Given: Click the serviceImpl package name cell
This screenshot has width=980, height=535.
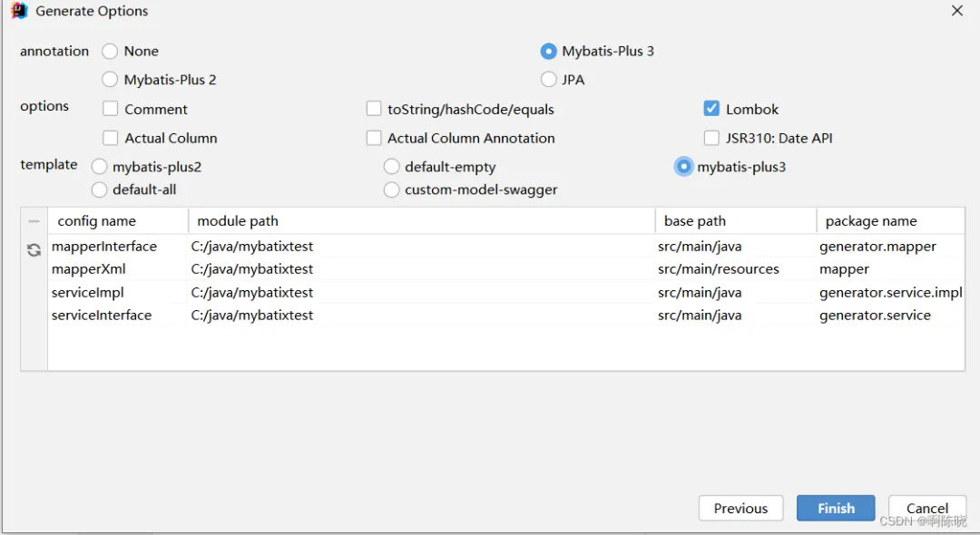Looking at the screenshot, I should point(889,292).
